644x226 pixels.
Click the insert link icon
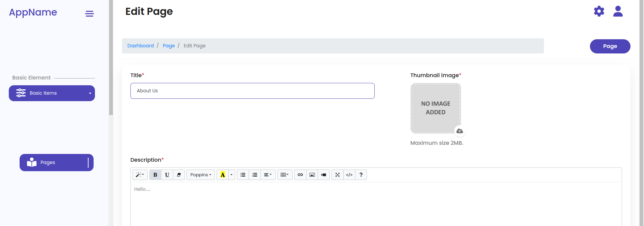coord(300,175)
